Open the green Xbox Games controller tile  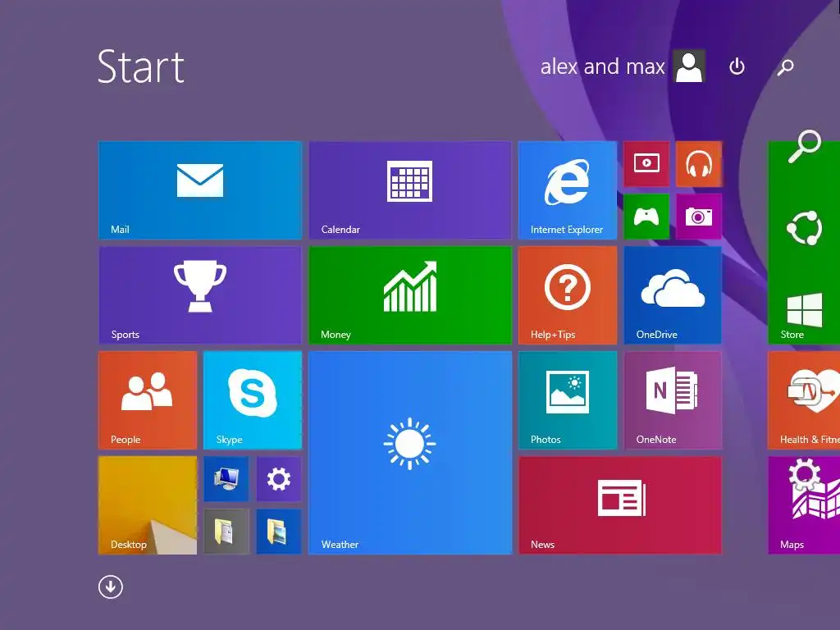click(x=646, y=217)
